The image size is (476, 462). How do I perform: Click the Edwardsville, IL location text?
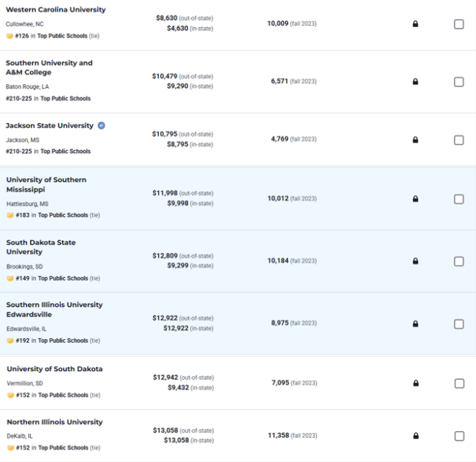pyautogui.click(x=26, y=329)
